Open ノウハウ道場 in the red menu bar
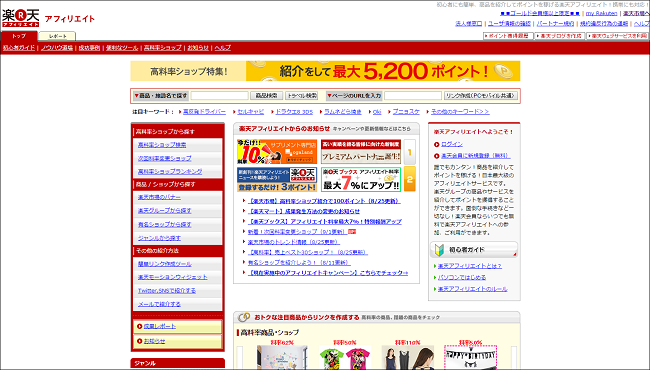This screenshot has width=650, height=370. (x=57, y=48)
